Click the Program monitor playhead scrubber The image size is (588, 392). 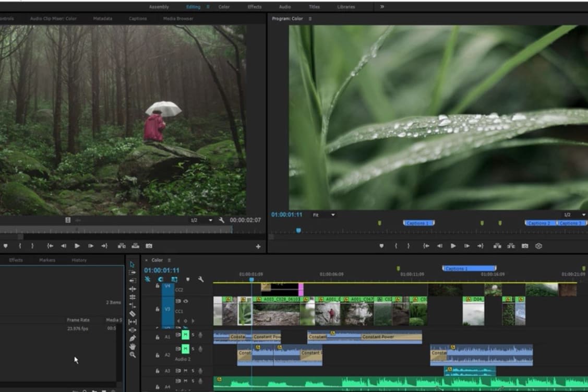tap(298, 230)
